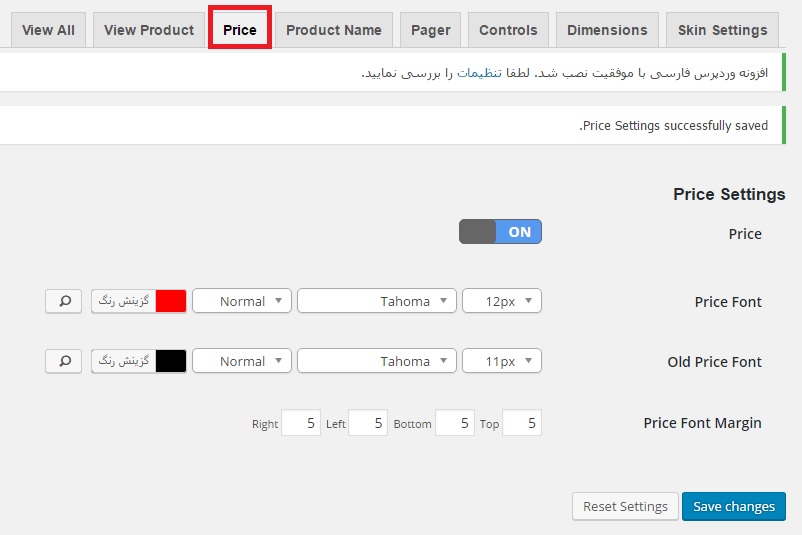Switch to the Product Name tab
This screenshot has height=535, width=802.
[x=334, y=30]
